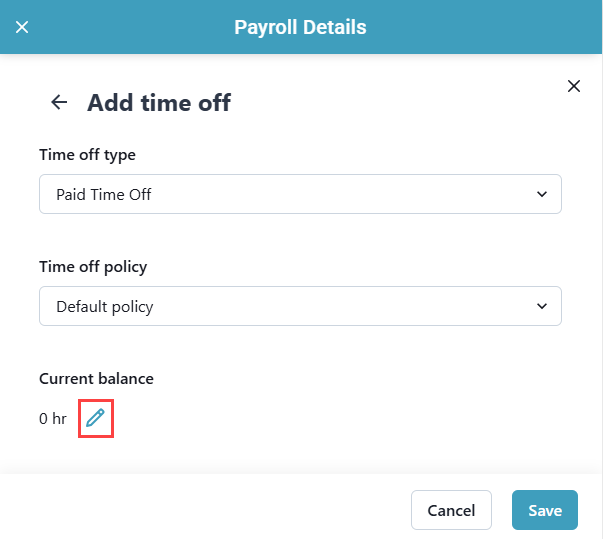Open the Time off type dropdown
The height and width of the screenshot is (539, 603).
(x=300, y=194)
